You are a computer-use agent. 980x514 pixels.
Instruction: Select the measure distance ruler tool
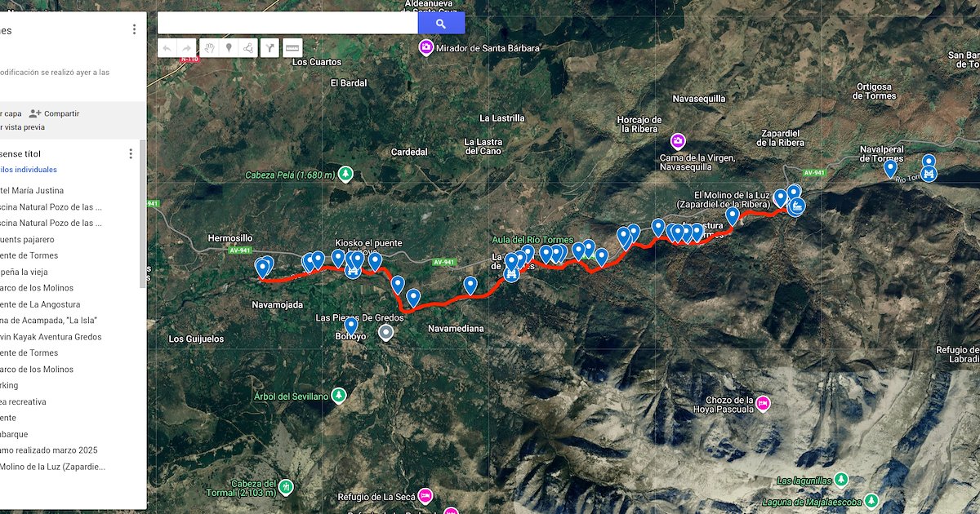(x=292, y=48)
